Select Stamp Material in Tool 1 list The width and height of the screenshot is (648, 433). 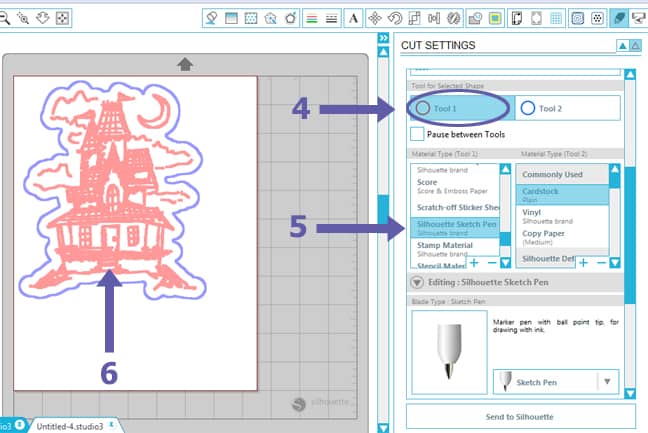tap(455, 249)
